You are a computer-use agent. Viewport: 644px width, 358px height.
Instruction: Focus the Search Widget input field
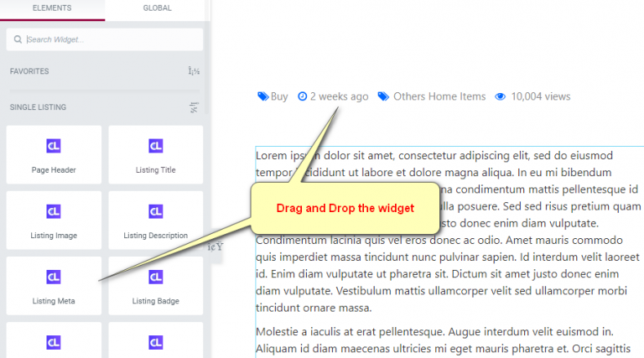(105, 39)
